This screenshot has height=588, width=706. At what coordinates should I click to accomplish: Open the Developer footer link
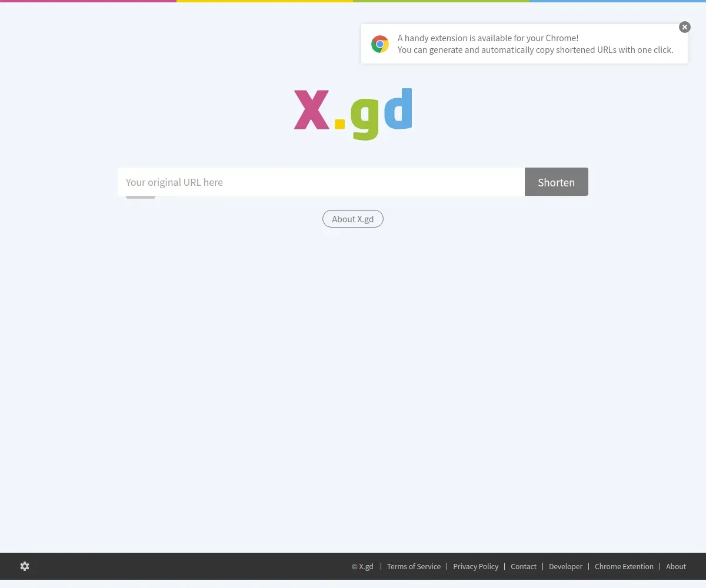(565, 566)
